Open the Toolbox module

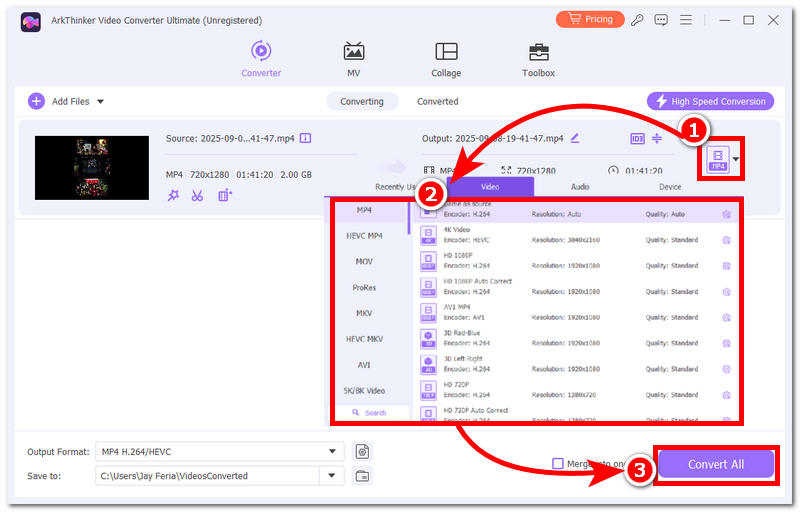click(538, 59)
